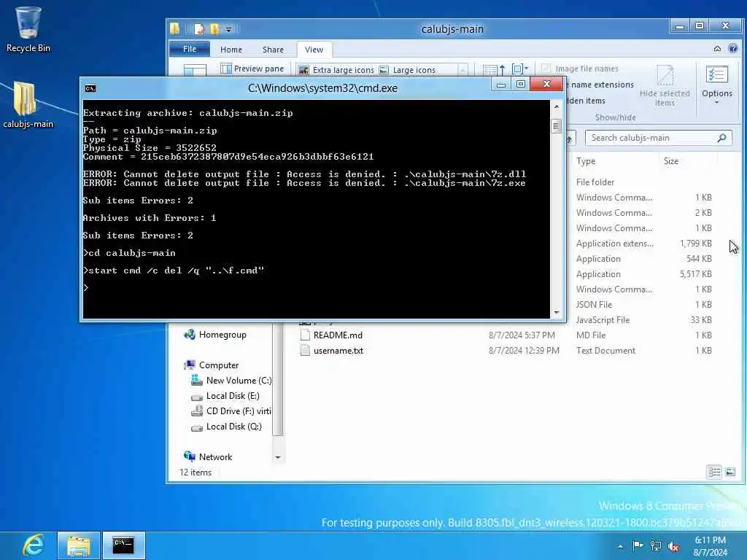Viewport: 747px width, 560px height.
Task: Select Computer in navigation pane
Action: coord(212,365)
